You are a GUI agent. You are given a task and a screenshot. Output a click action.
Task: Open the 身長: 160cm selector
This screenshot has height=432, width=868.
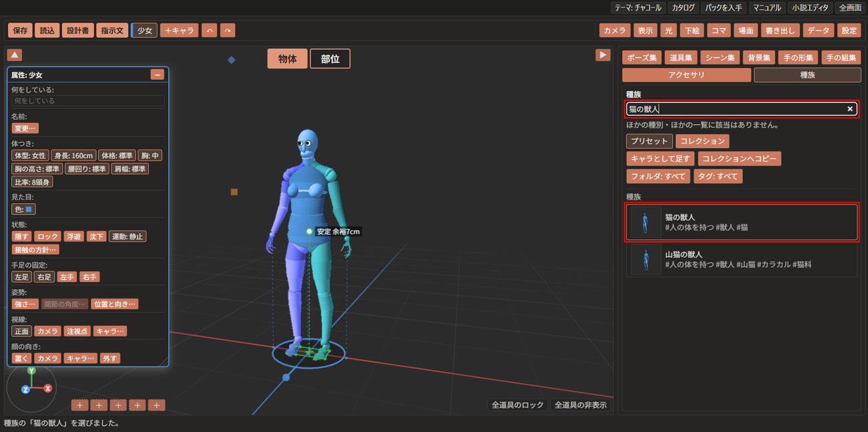tap(74, 156)
